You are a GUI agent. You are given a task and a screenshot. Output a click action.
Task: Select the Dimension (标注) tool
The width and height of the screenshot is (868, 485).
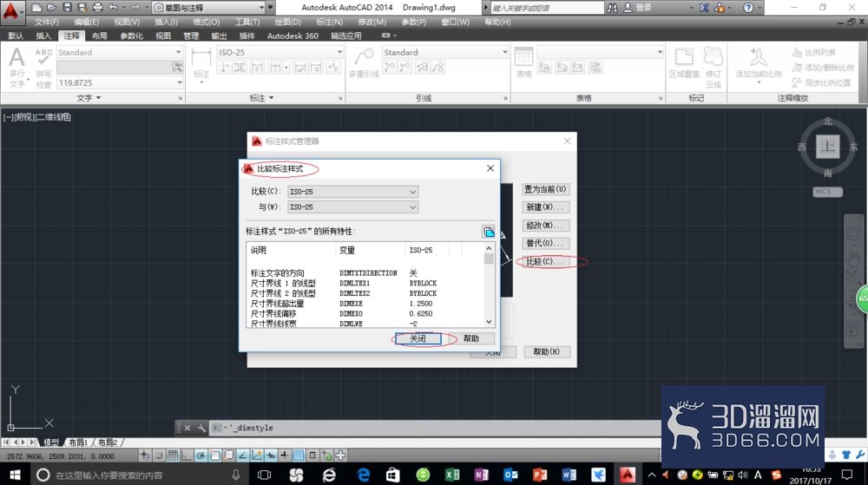coord(201,64)
